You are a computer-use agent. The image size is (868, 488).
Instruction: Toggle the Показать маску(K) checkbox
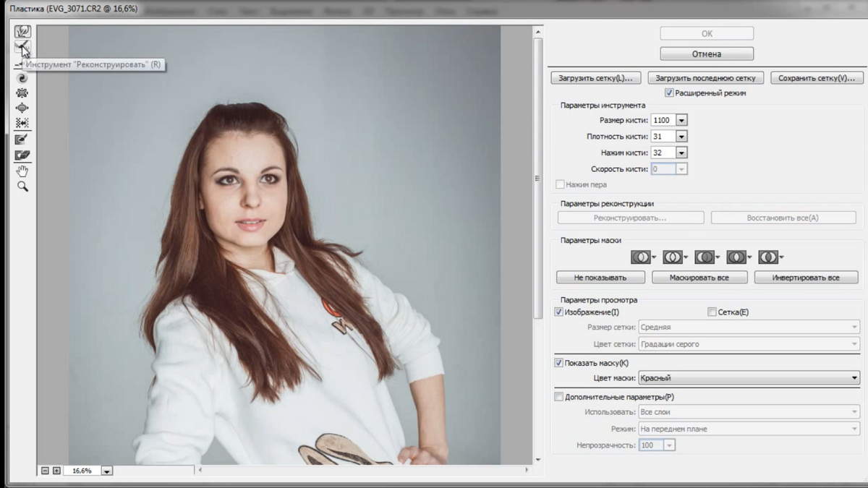coord(558,363)
